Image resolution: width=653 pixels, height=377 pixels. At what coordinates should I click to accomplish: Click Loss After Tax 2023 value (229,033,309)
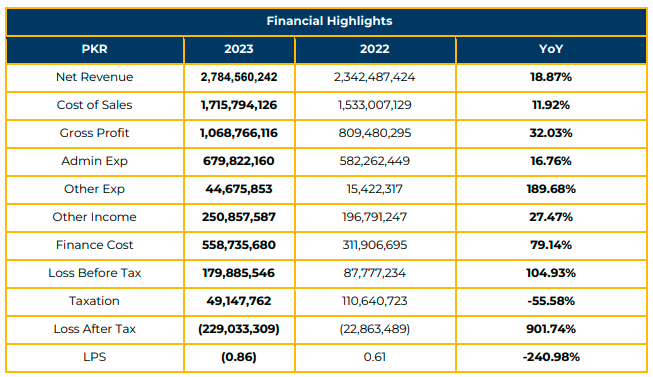coord(239,329)
